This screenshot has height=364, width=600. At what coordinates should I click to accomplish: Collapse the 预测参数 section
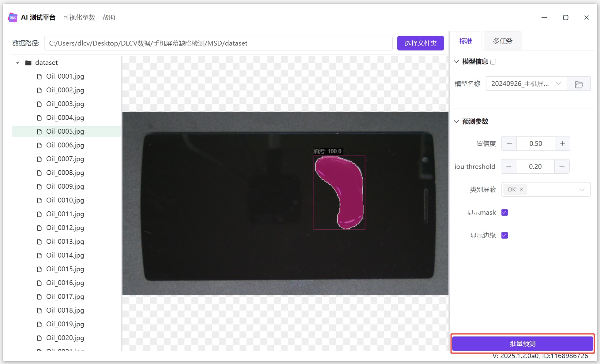456,121
